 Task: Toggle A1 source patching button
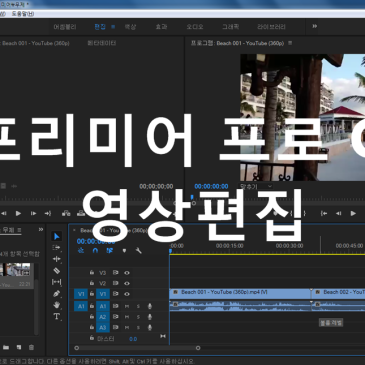81,306
